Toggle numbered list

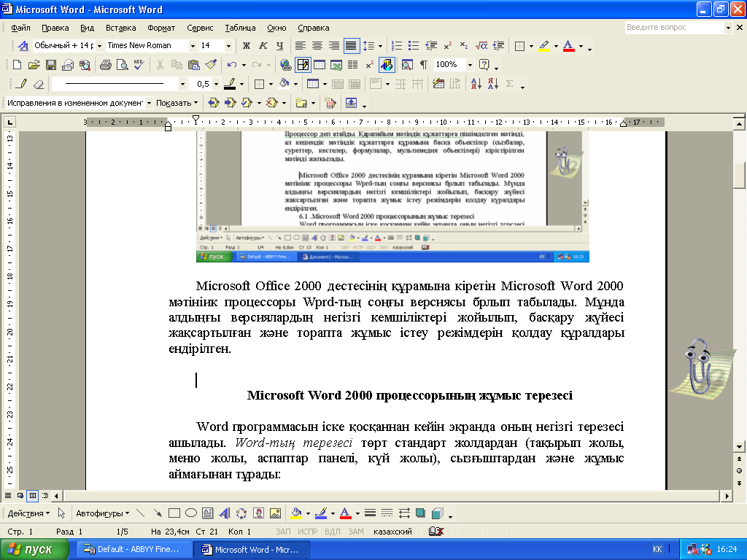396,46
